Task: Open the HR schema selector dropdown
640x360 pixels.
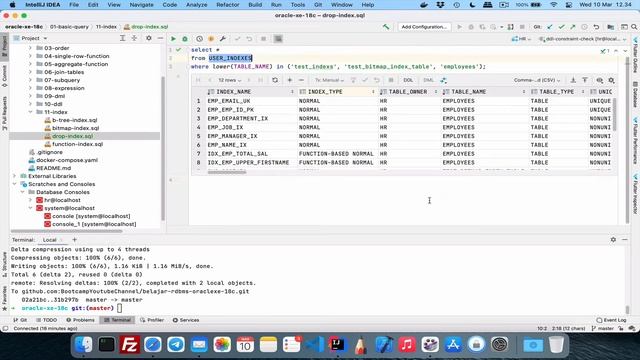Action: [x=521, y=39]
